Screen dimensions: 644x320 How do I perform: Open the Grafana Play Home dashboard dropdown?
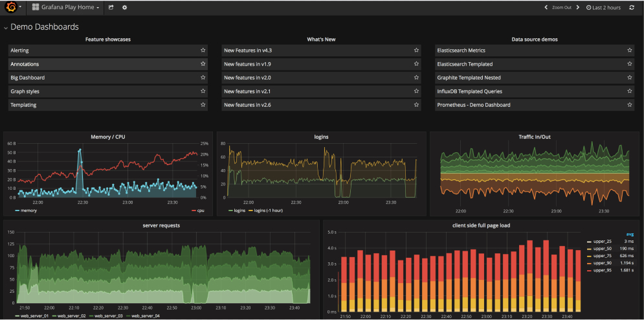point(65,8)
